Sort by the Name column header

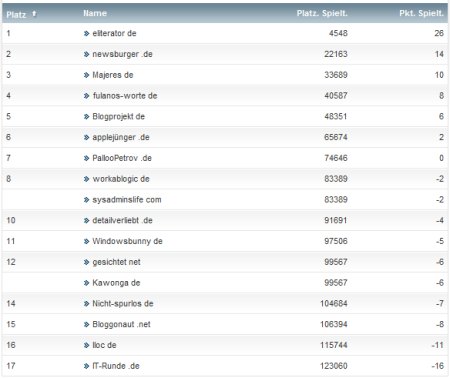pyautogui.click(x=95, y=13)
